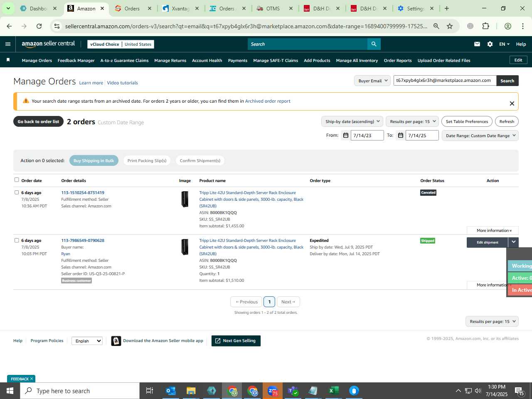Expand More information for the canceled order
This screenshot has height=399, width=532.
click(493, 230)
